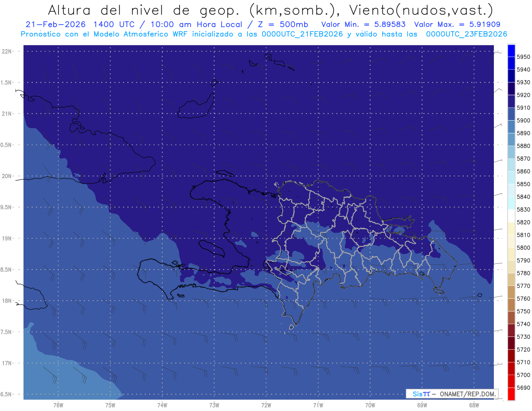
Task: Click the 18N latitude label
Action: 8,301
